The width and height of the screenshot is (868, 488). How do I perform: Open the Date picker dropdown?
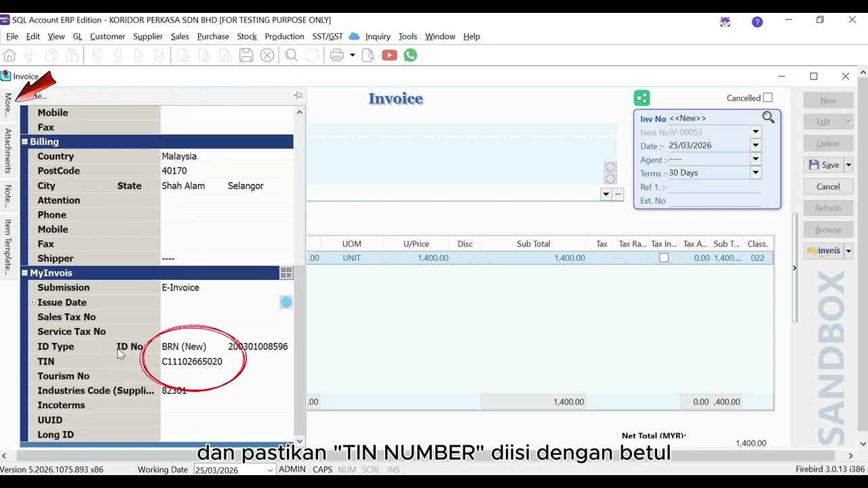click(755, 146)
